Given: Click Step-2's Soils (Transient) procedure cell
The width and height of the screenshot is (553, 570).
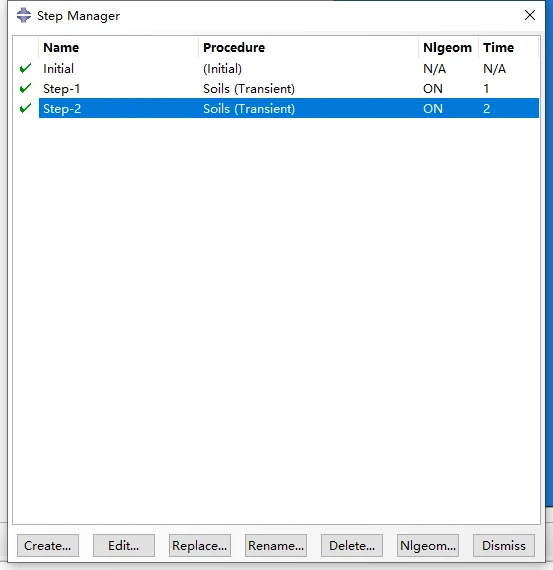Looking at the screenshot, I should click(249, 109).
